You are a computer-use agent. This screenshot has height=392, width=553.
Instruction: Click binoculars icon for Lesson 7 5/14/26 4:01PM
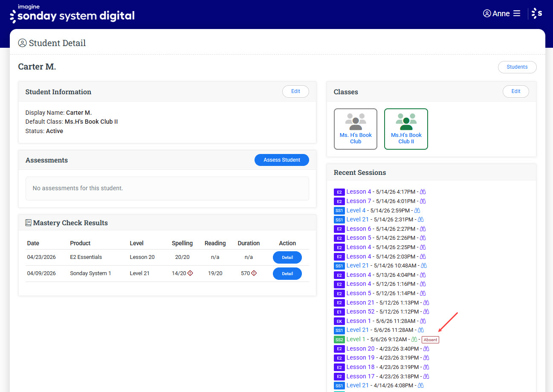[x=423, y=201]
